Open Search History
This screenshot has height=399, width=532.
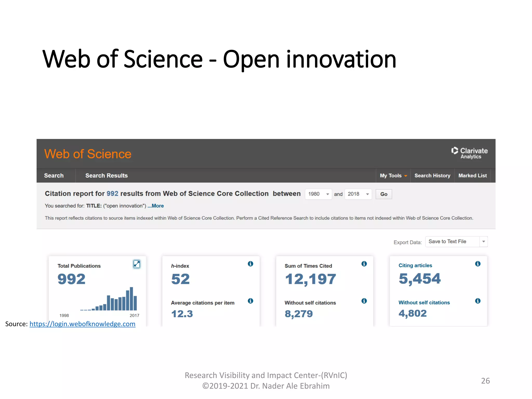point(432,176)
